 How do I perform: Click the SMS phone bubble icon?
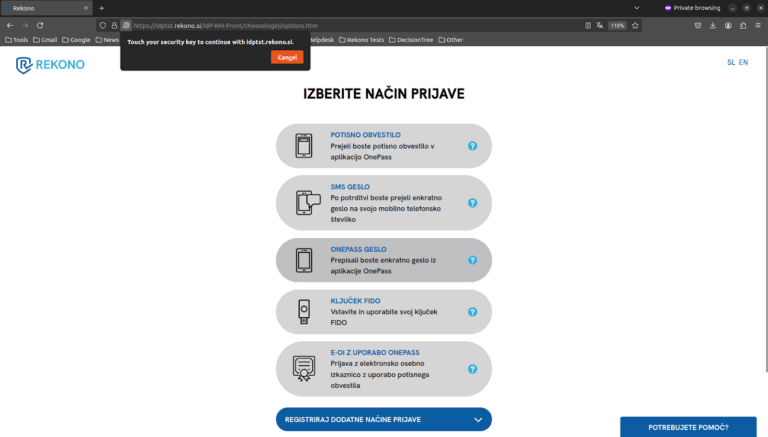(x=308, y=203)
